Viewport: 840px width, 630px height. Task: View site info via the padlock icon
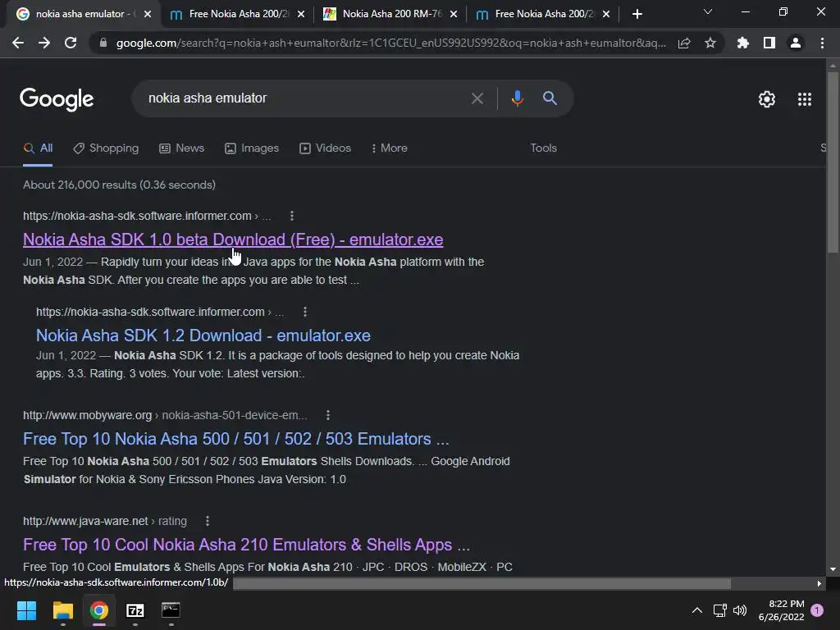click(103, 43)
